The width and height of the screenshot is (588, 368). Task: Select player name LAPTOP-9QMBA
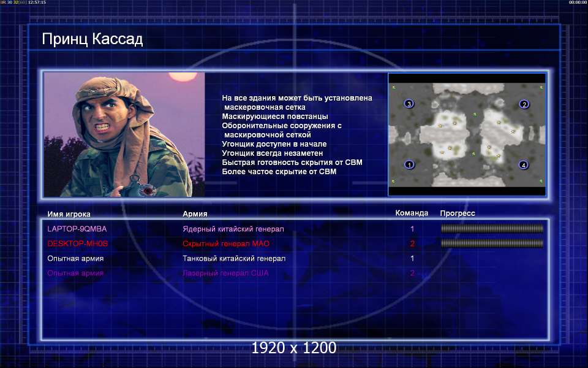(77, 229)
